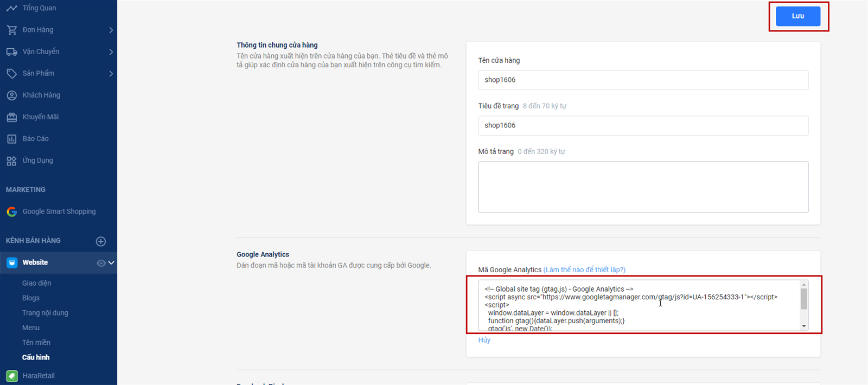Click the HaraRetail green tag icon
The width and height of the screenshot is (868, 385).
point(11,376)
